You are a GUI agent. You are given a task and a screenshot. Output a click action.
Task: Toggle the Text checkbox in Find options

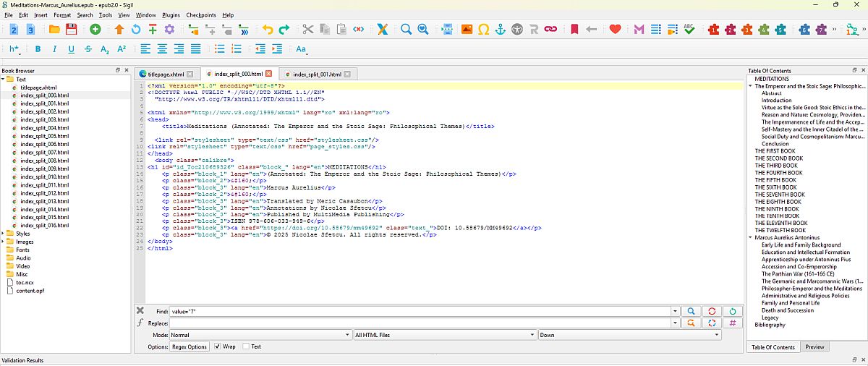pyautogui.click(x=246, y=346)
